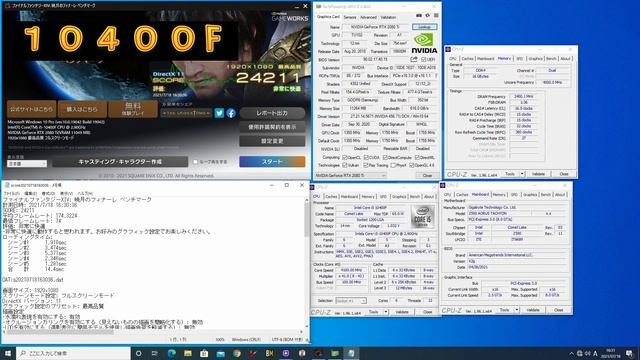This screenshot has height=360, width=640.
Task: Click Validate in CPU-Z Memory window
Action: [538, 174]
